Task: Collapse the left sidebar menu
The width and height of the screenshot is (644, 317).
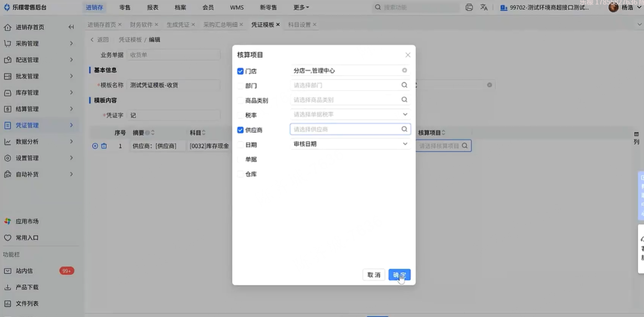Action: pyautogui.click(x=71, y=27)
